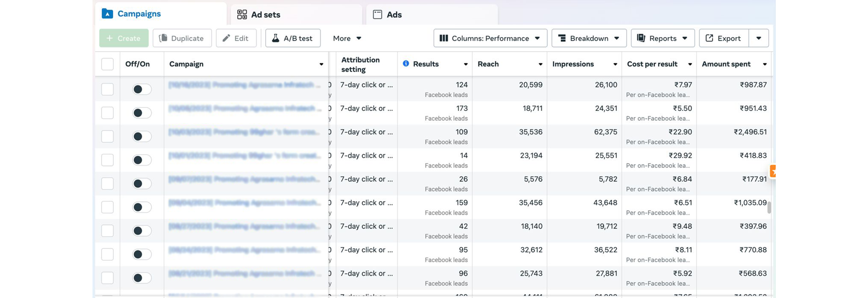
Task: Click the Breakdown icon
Action: click(563, 38)
